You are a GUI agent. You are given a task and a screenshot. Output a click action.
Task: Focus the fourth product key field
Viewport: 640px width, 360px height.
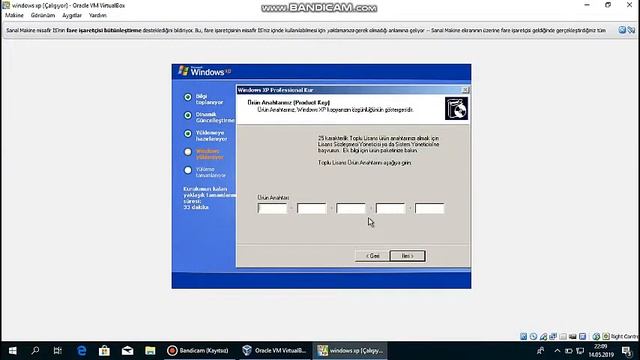(x=390, y=208)
